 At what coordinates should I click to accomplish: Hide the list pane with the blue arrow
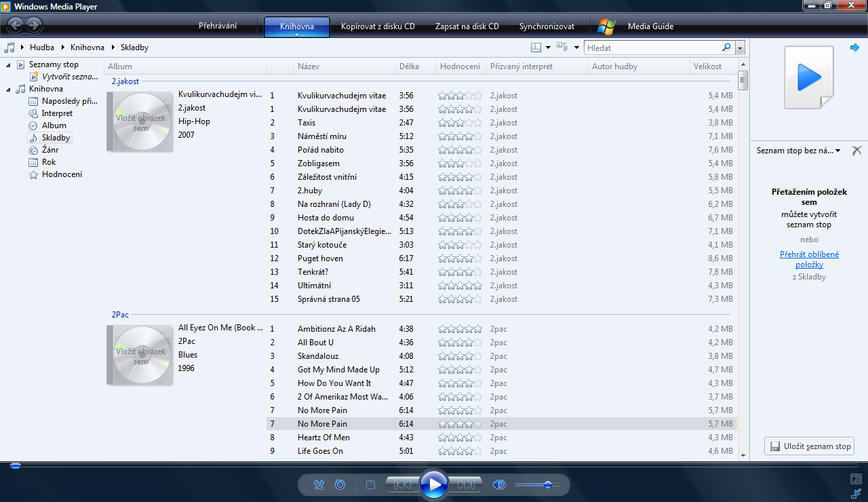[x=855, y=47]
